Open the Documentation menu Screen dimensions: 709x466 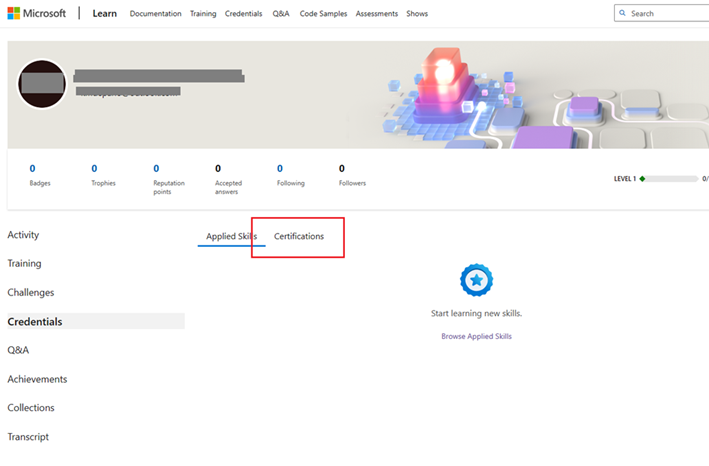point(156,14)
